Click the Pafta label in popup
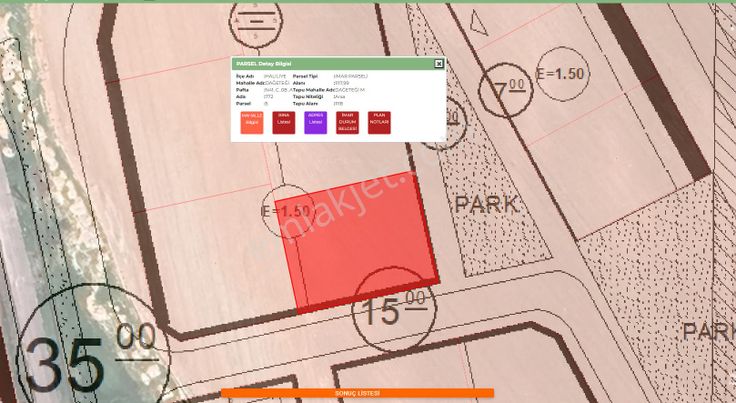 pyautogui.click(x=242, y=90)
